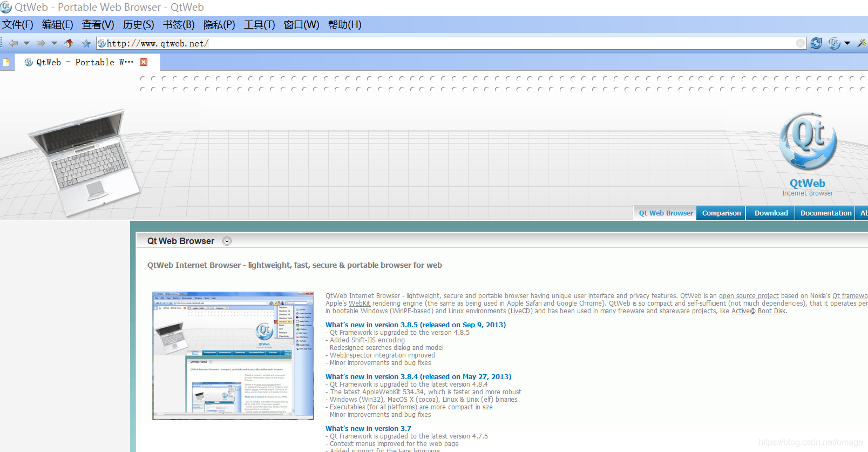Click What's new in version 3.7 heading
This screenshot has width=868, height=452.
coord(368,429)
